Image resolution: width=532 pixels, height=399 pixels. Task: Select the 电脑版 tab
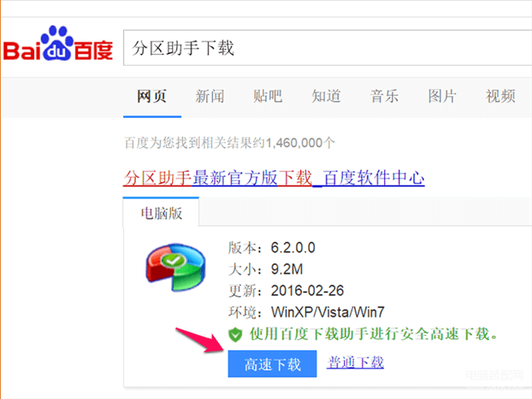click(161, 213)
